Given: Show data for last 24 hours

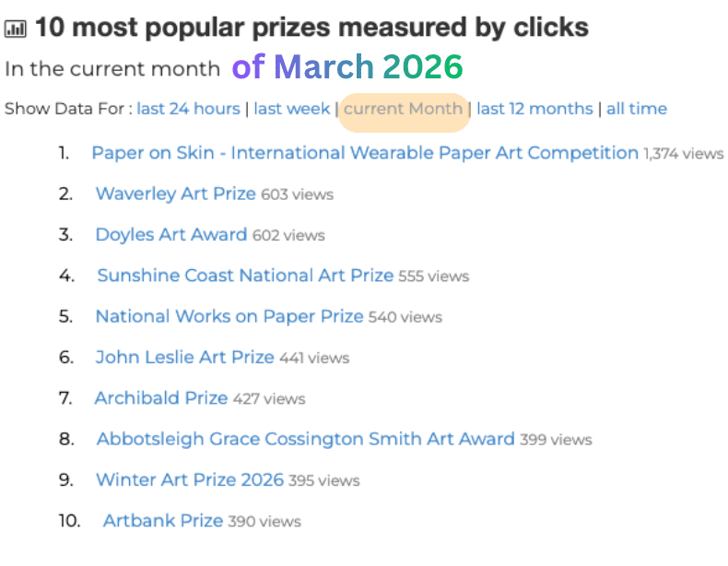Looking at the screenshot, I should [188, 109].
